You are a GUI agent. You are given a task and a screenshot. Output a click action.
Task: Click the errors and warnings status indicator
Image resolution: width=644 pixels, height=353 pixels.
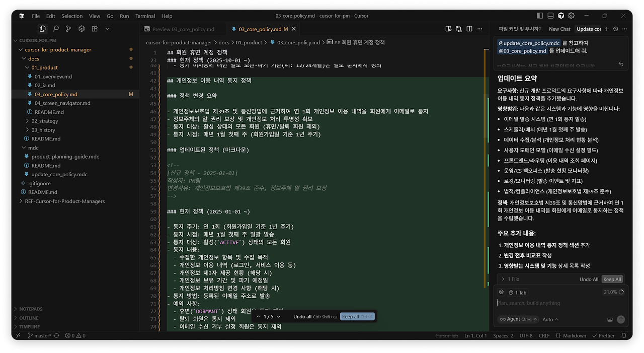click(75, 335)
